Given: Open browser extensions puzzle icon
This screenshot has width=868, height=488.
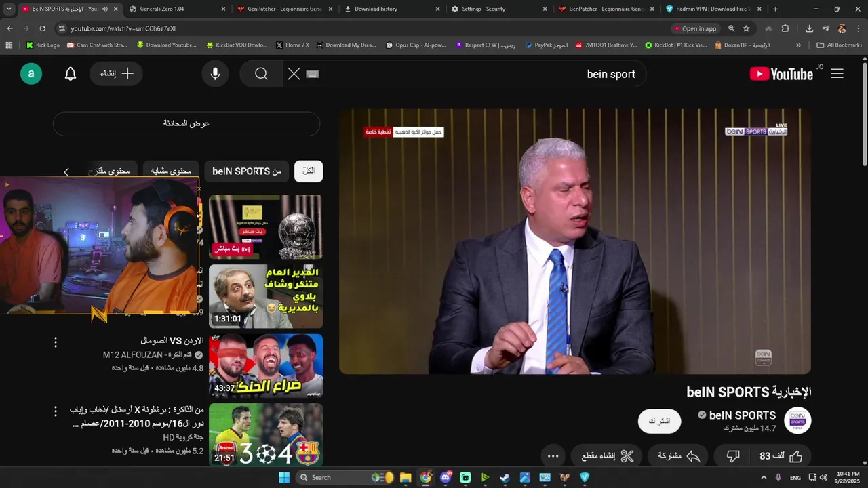Looking at the screenshot, I should 785,28.
